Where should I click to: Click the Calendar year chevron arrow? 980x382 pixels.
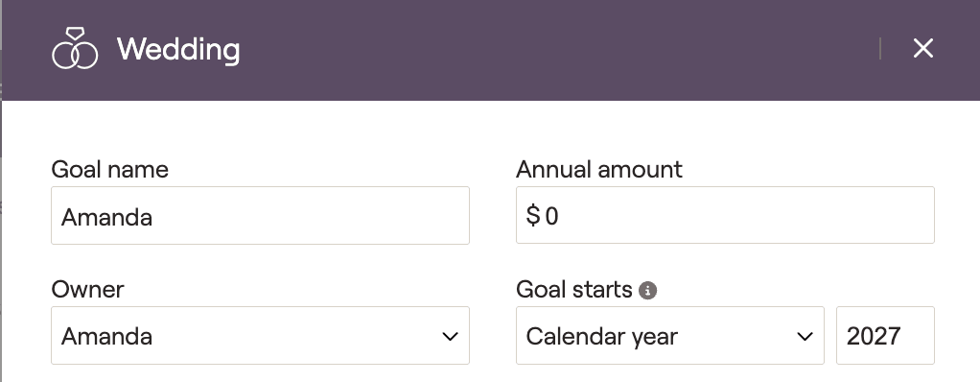(x=805, y=336)
